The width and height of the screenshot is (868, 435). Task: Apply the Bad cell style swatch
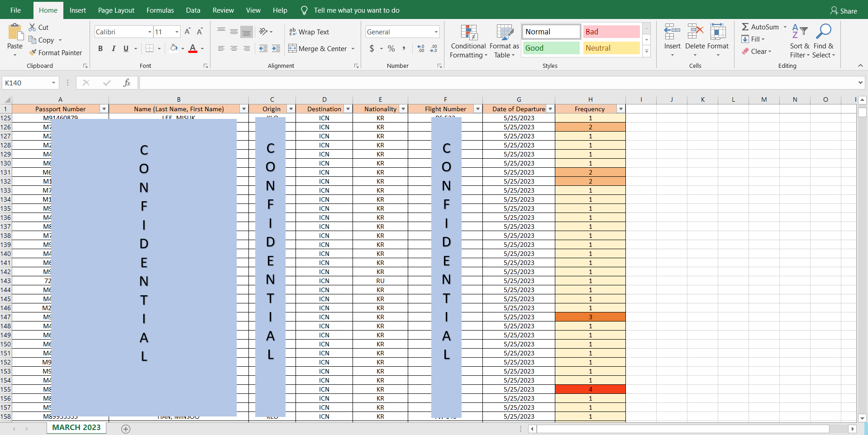(x=611, y=32)
